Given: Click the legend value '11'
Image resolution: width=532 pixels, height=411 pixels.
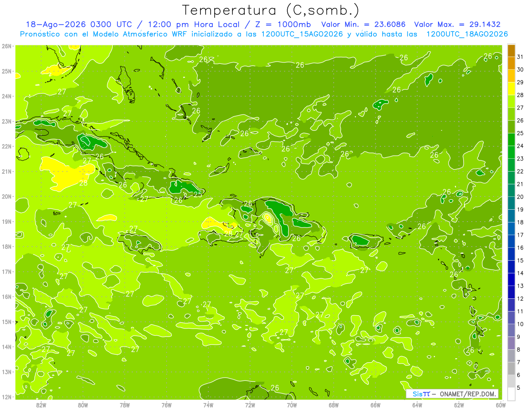Looking at the screenshot, I should tap(520, 311).
